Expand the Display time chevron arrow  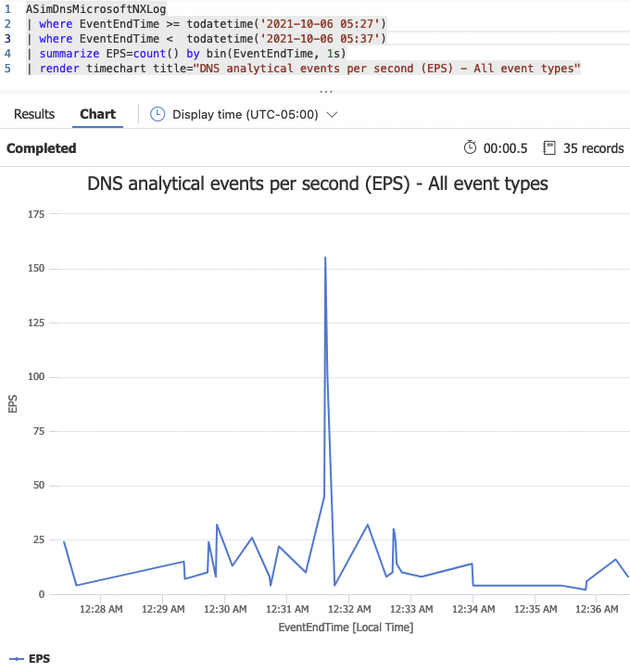(x=333, y=114)
